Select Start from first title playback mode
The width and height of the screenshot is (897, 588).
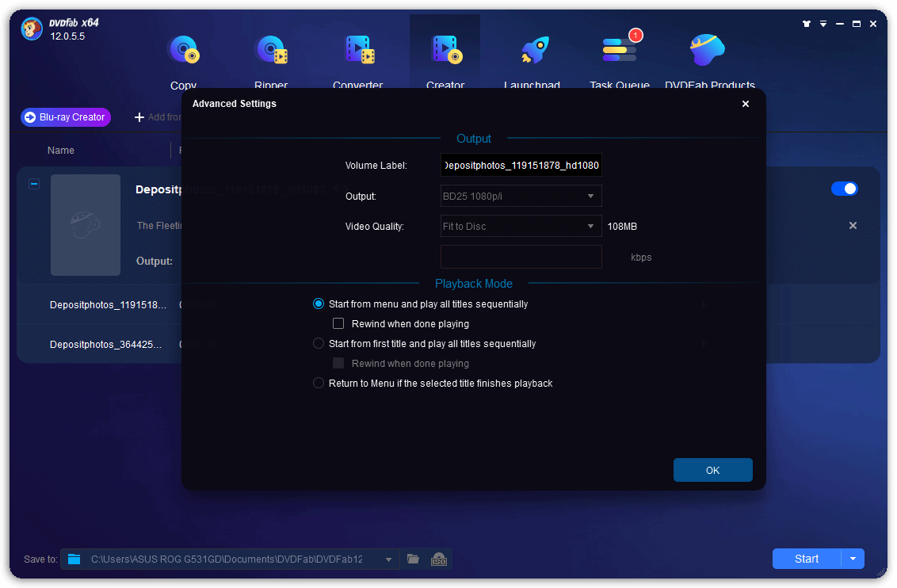pyautogui.click(x=319, y=343)
